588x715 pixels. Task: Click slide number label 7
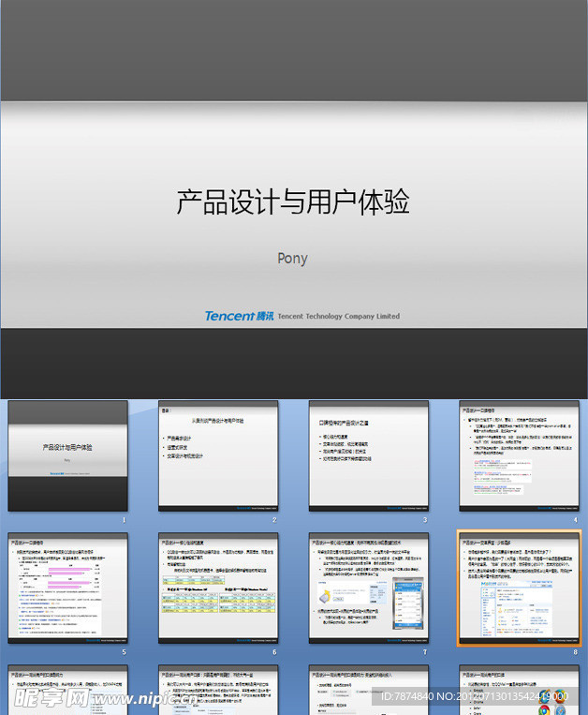425,652
